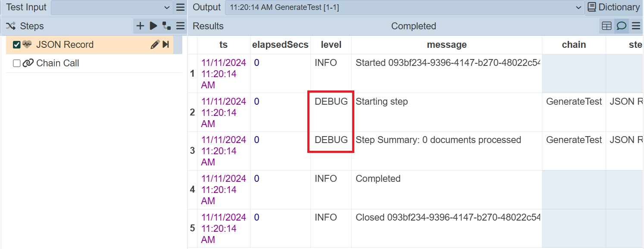This screenshot has width=644, height=249.
Task: Uncheck the JSON Record step checkbox
Action: tap(17, 45)
